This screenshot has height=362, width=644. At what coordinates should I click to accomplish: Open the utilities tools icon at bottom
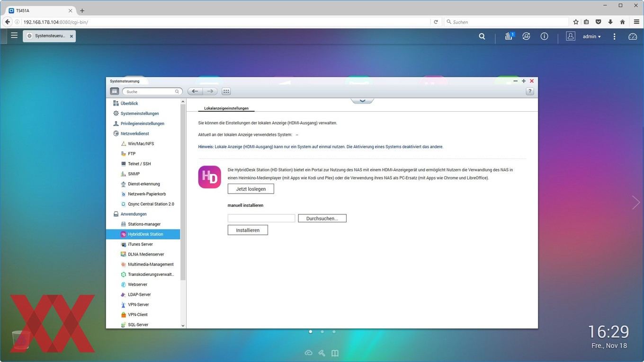[x=322, y=353]
